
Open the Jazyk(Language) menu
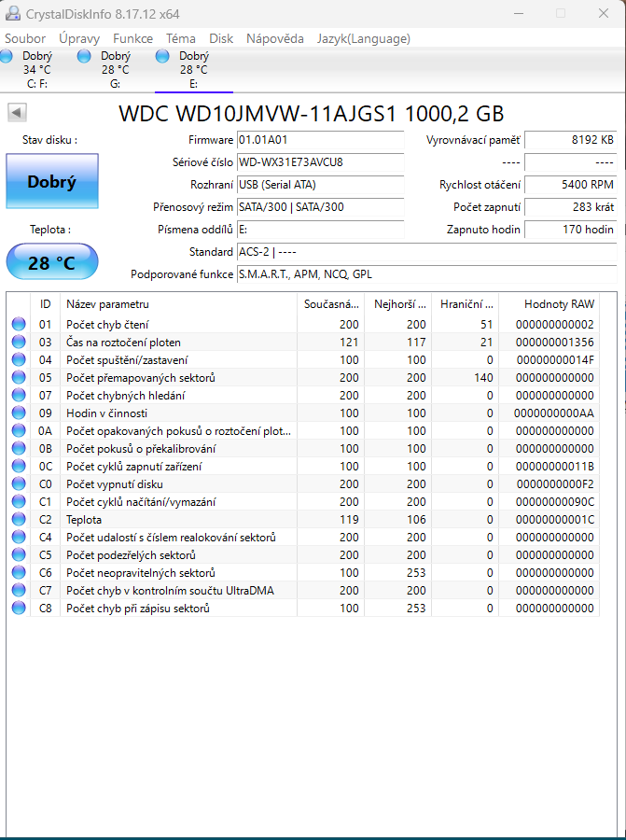364,38
